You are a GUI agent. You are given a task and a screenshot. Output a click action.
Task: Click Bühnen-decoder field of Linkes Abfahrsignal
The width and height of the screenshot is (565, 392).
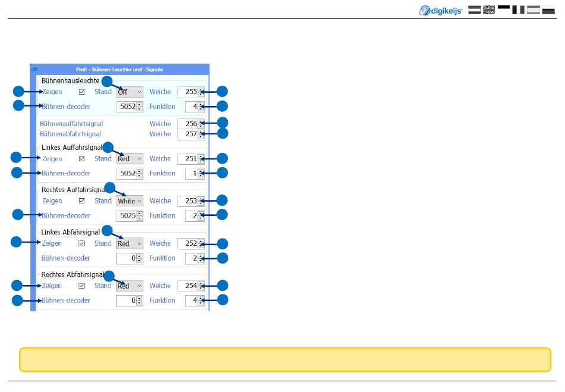[130, 258]
